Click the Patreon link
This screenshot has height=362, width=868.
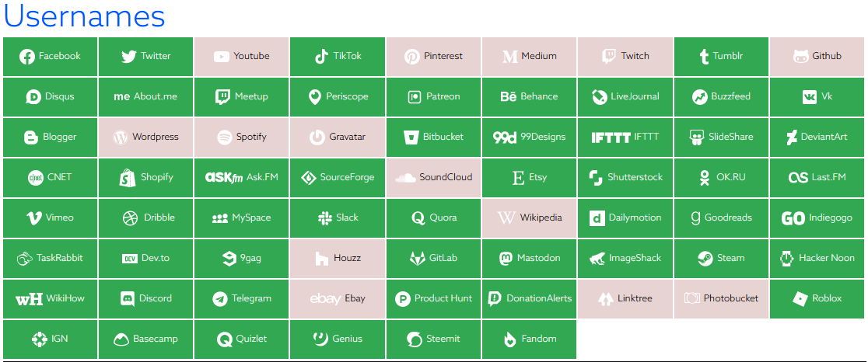434,97
